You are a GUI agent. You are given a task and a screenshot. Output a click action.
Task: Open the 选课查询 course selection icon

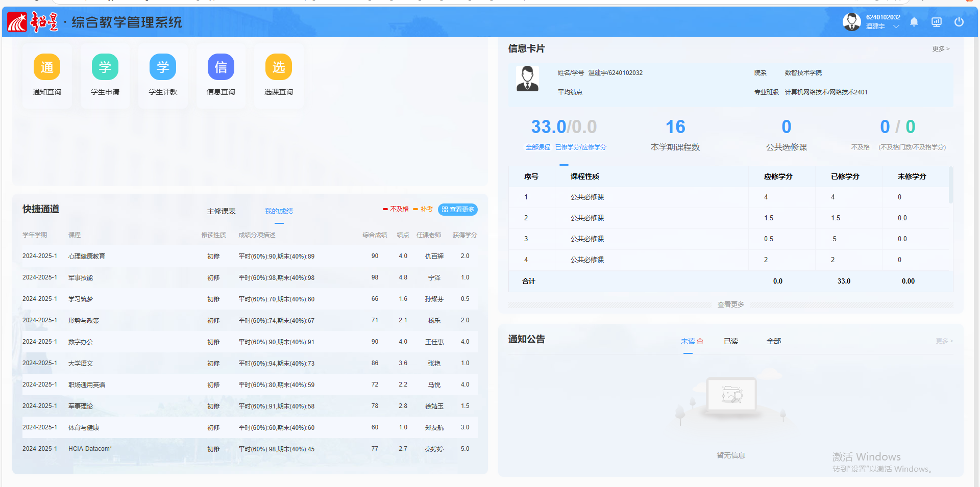click(279, 68)
